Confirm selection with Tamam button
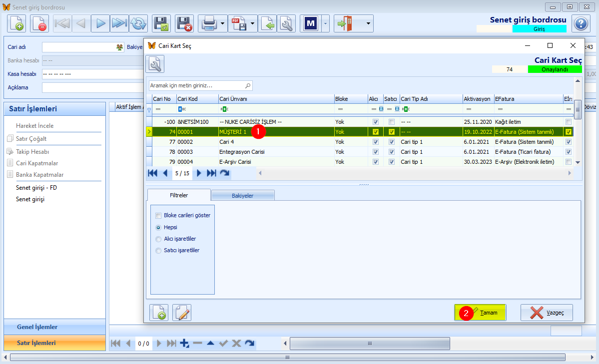This screenshot has height=364, width=599. coord(480,313)
